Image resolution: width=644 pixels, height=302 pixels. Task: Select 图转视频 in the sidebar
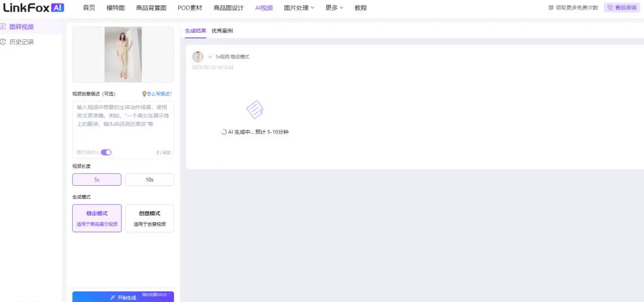click(31, 27)
